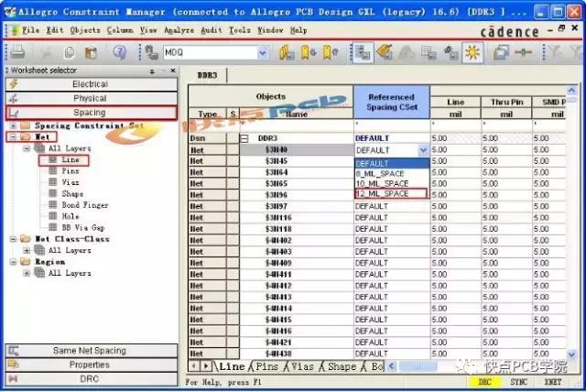Viewport: 586px width, 392px height.
Task: Select Bond Finger in the tree
Action: click(85, 205)
